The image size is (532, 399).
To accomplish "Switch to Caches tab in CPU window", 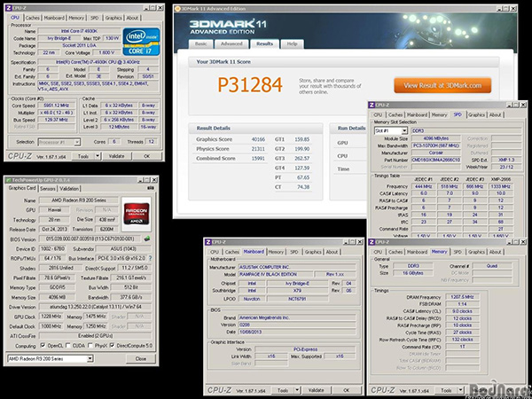I will pos(32,18).
